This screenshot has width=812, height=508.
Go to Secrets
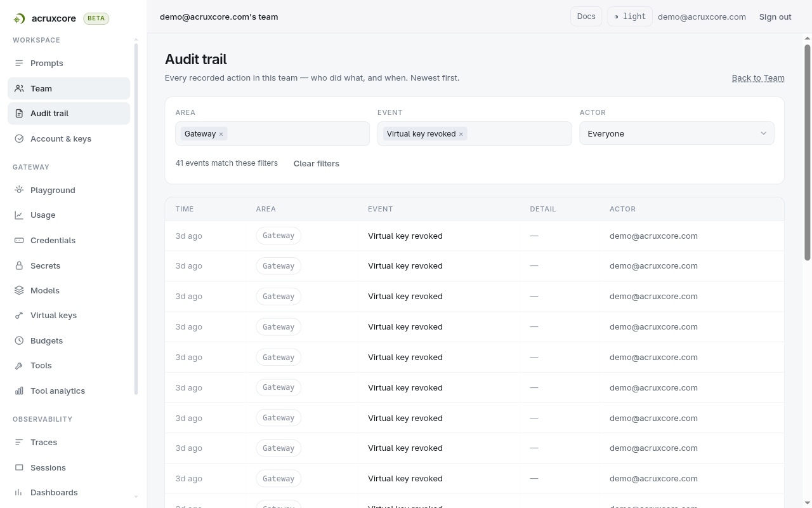[69, 265]
